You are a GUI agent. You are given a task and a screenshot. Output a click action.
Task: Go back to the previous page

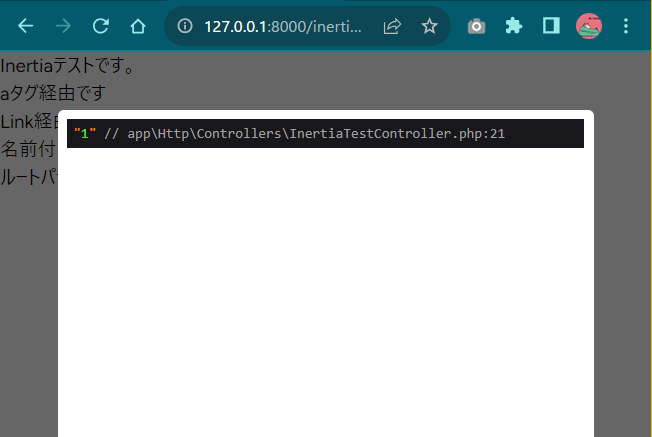26,26
